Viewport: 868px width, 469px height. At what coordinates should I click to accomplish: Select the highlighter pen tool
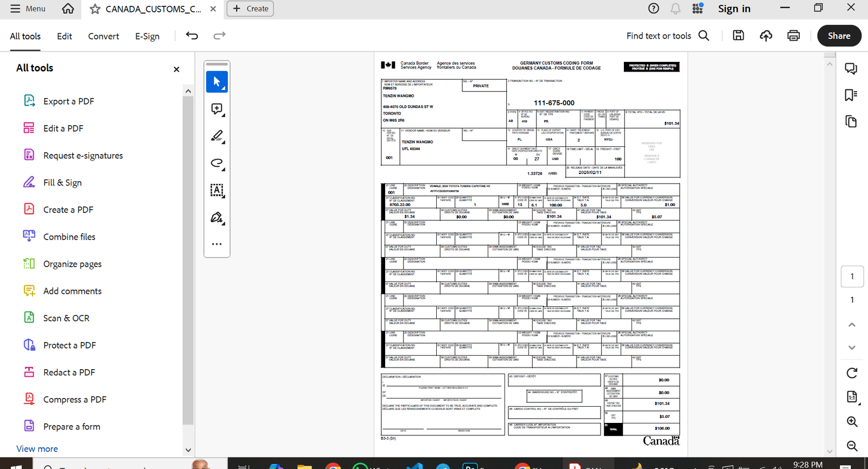point(217,136)
